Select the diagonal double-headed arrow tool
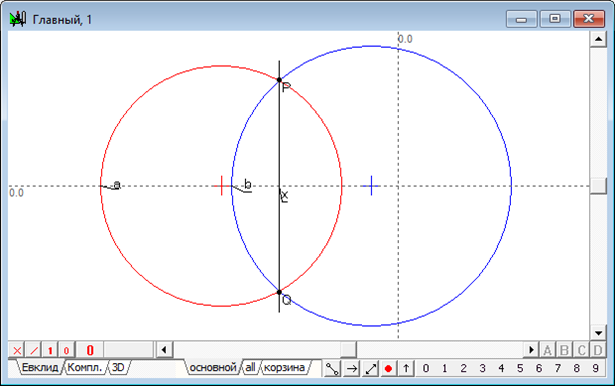615x386 pixels. tap(371, 368)
